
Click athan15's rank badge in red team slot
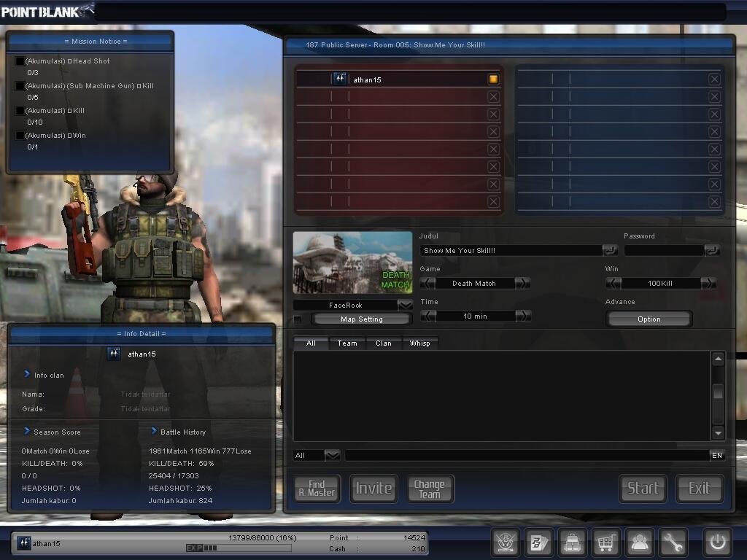tap(340, 79)
